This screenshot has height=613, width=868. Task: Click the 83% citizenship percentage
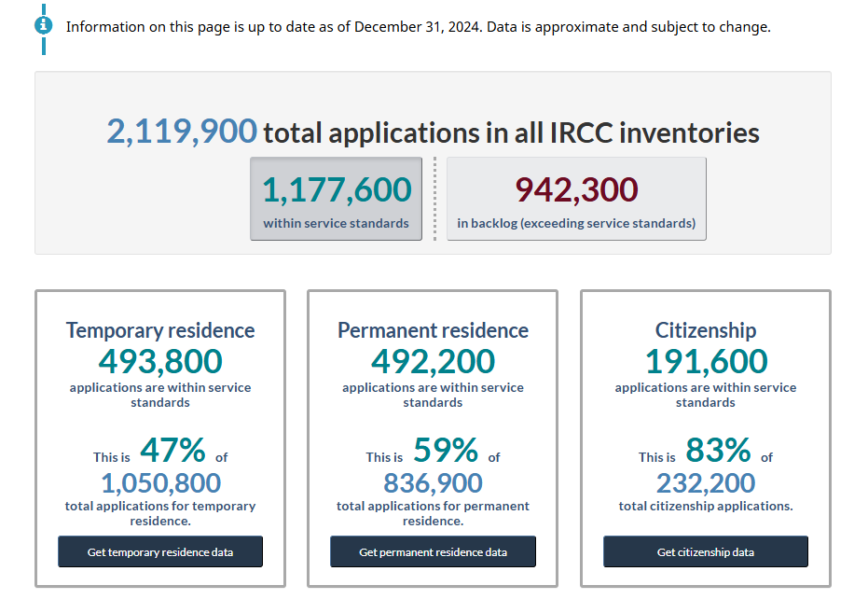click(x=718, y=450)
